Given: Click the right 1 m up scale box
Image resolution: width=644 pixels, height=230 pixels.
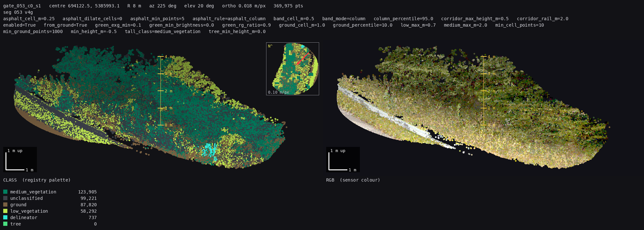Looking at the screenshot, I should [343, 159].
